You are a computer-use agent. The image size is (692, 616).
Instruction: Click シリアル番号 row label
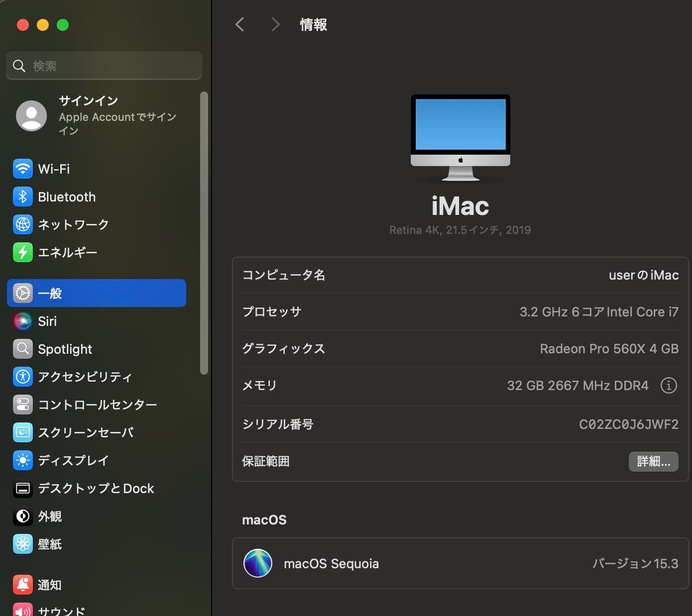click(278, 424)
